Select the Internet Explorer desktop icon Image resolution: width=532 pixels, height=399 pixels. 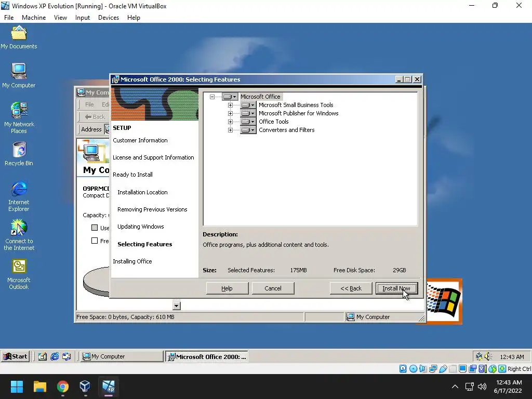pyautogui.click(x=19, y=196)
